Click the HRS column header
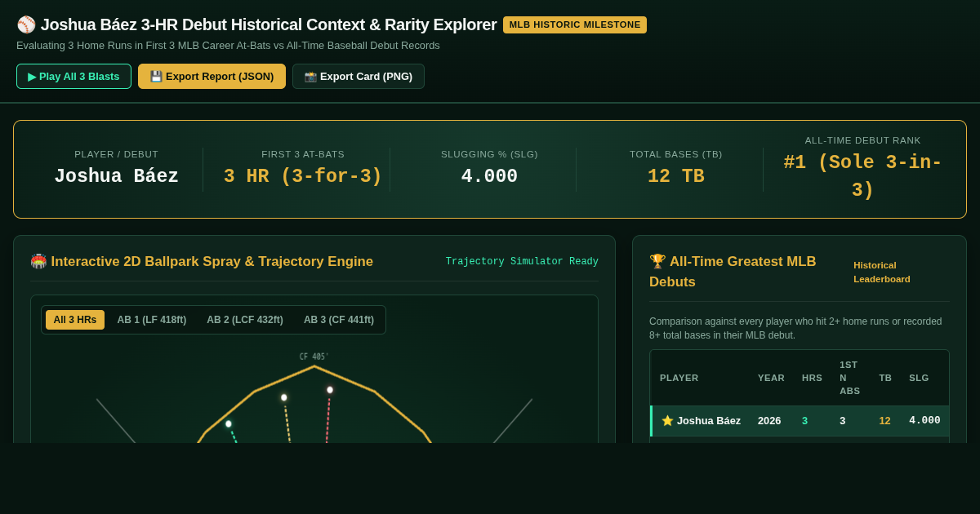This screenshot has height=514, width=980. (812, 378)
